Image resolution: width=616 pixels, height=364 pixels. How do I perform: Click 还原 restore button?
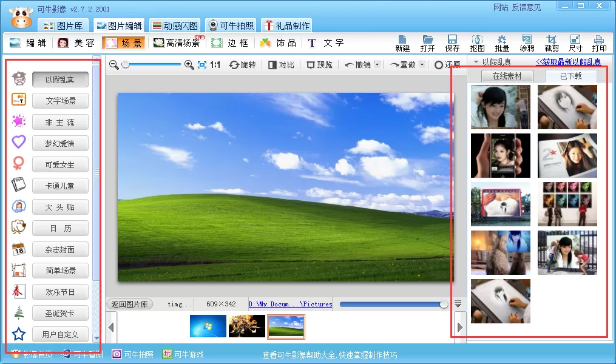pos(447,65)
